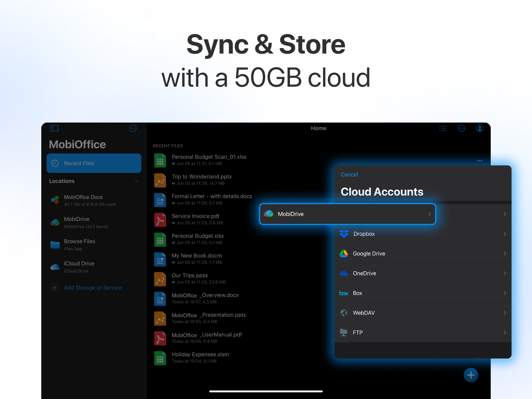Select file name Service Invoice.pdf
The image size is (532, 399).
pos(195,216)
